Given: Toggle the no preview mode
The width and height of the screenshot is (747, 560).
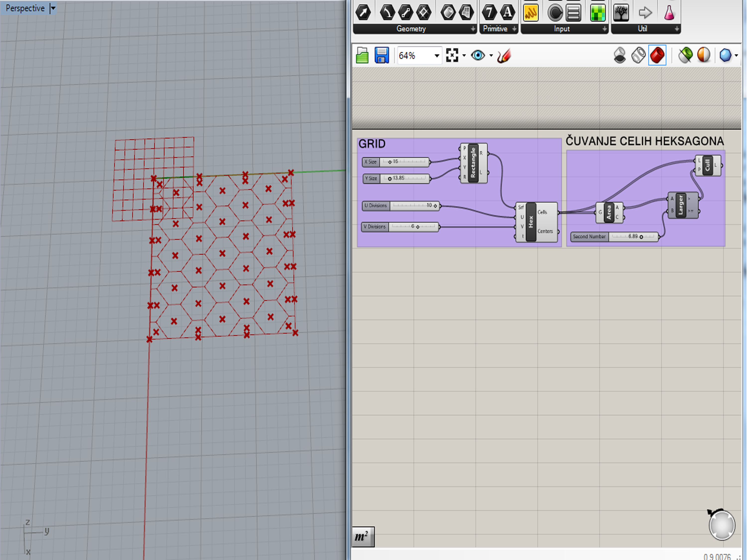Looking at the screenshot, I should [x=620, y=55].
